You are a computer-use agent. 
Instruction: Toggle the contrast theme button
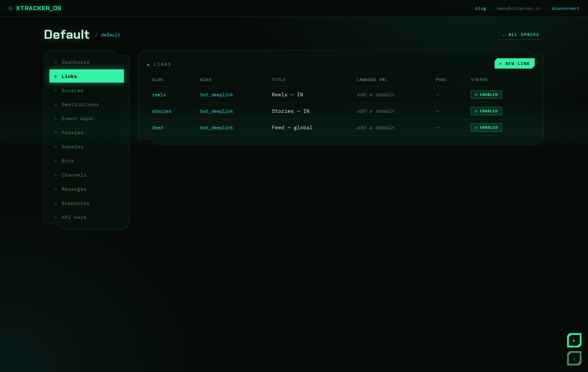pos(574,340)
